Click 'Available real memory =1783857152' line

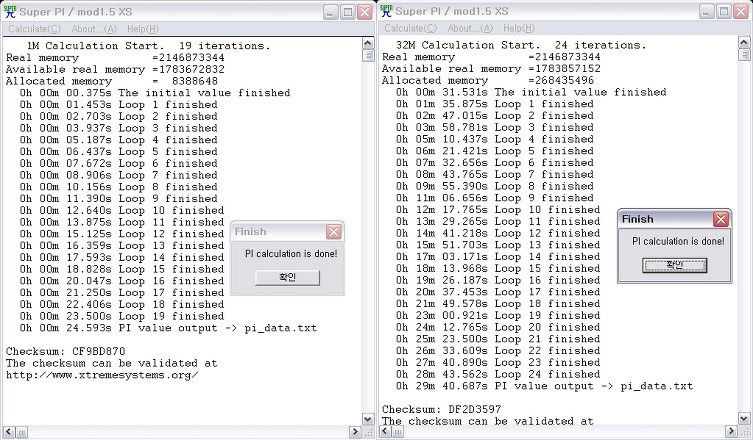point(491,69)
